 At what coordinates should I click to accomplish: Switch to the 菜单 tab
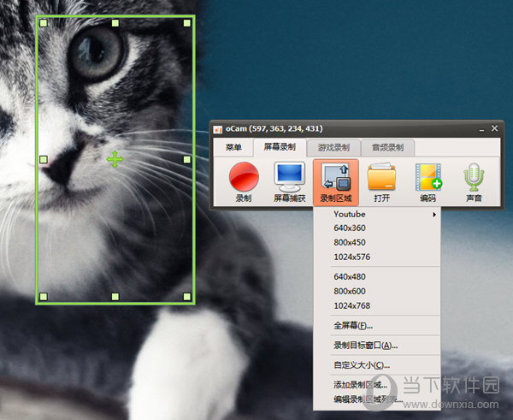233,147
